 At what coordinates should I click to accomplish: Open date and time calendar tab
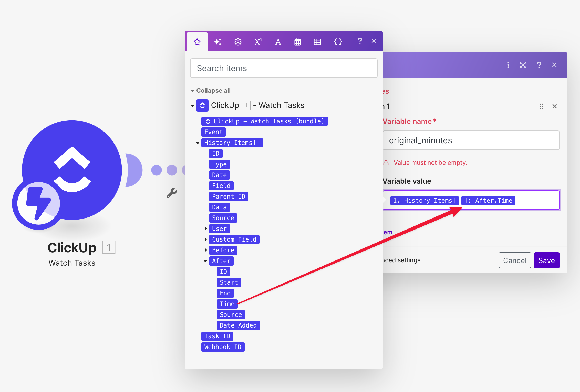tap(297, 42)
